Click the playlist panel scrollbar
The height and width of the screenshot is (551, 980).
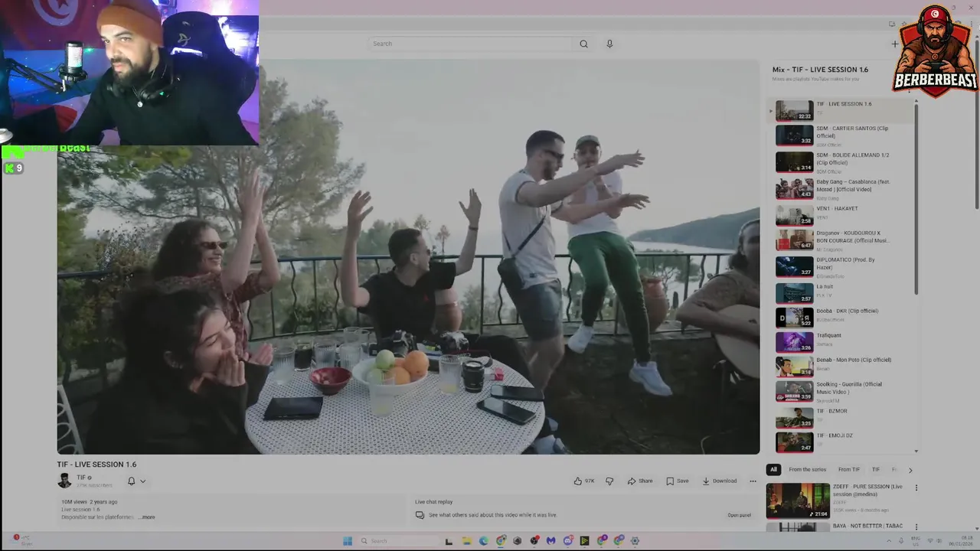[x=916, y=199]
